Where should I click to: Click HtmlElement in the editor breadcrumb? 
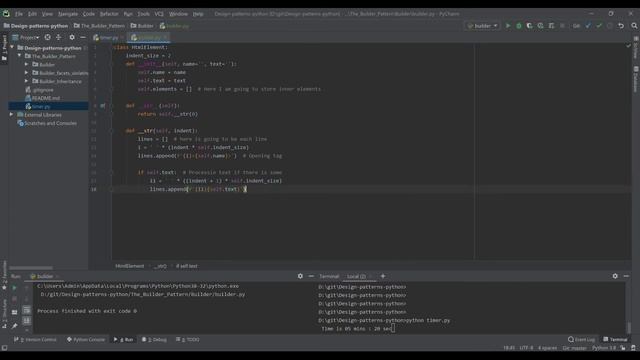pyautogui.click(x=129, y=266)
